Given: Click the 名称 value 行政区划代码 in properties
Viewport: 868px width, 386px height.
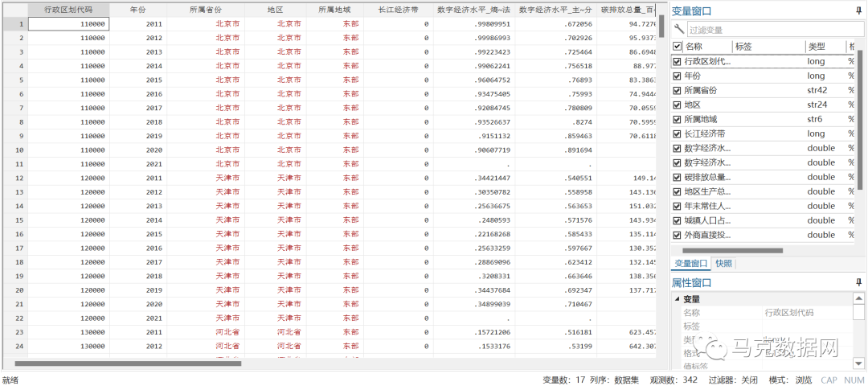Looking at the screenshot, I should tap(788, 313).
